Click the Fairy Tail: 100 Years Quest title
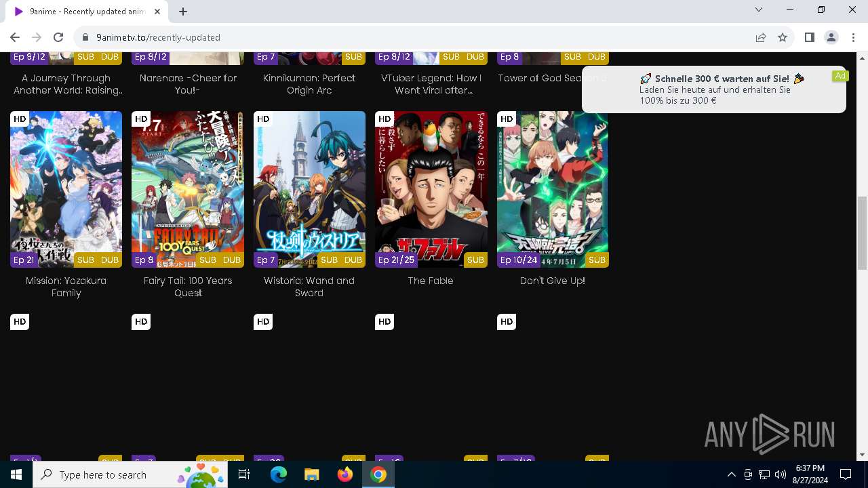Image resolution: width=868 pixels, height=488 pixels. pyautogui.click(x=188, y=287)
